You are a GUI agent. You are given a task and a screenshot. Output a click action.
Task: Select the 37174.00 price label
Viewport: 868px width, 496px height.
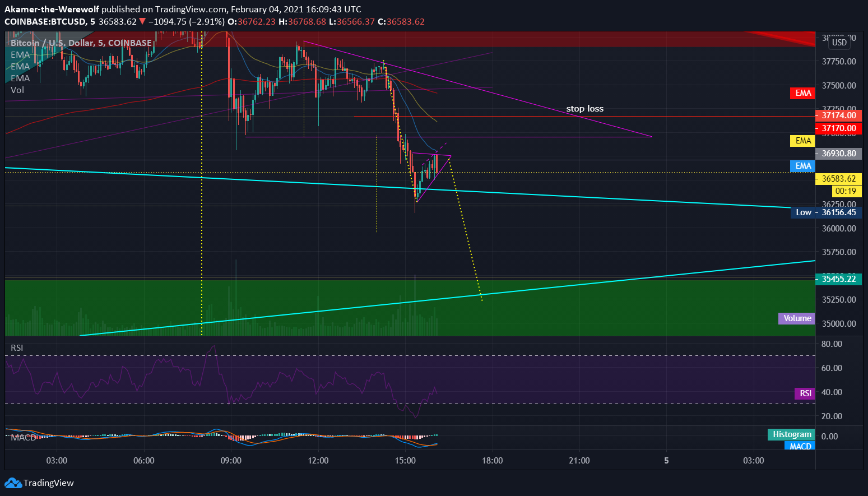838,115
